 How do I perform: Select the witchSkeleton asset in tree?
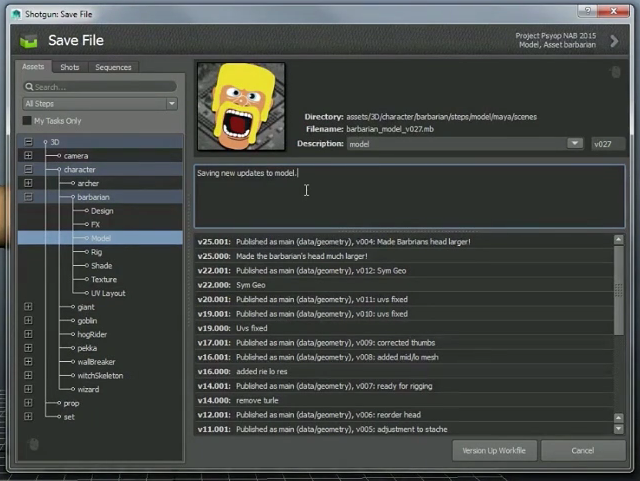coord(100,376)
